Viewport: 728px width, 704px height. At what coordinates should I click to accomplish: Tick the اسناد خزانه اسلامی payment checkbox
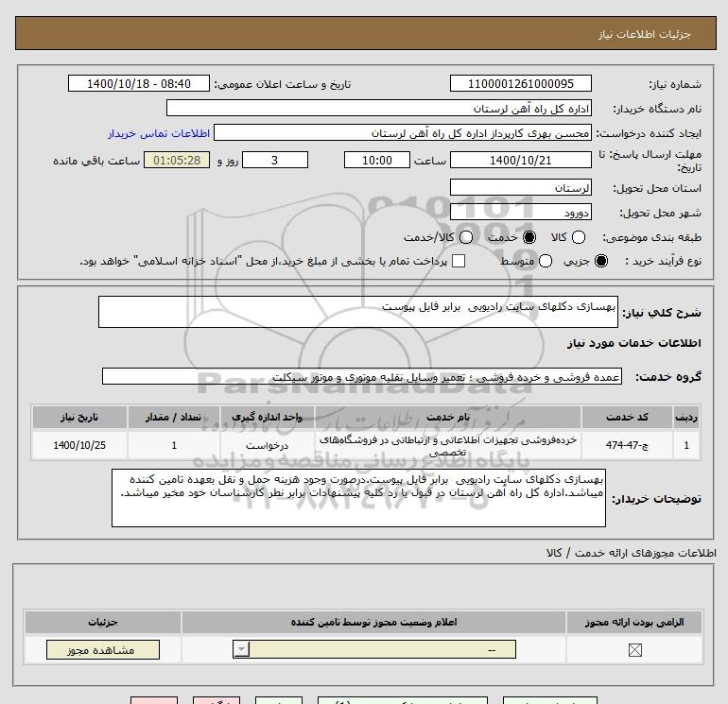[459, 261]
